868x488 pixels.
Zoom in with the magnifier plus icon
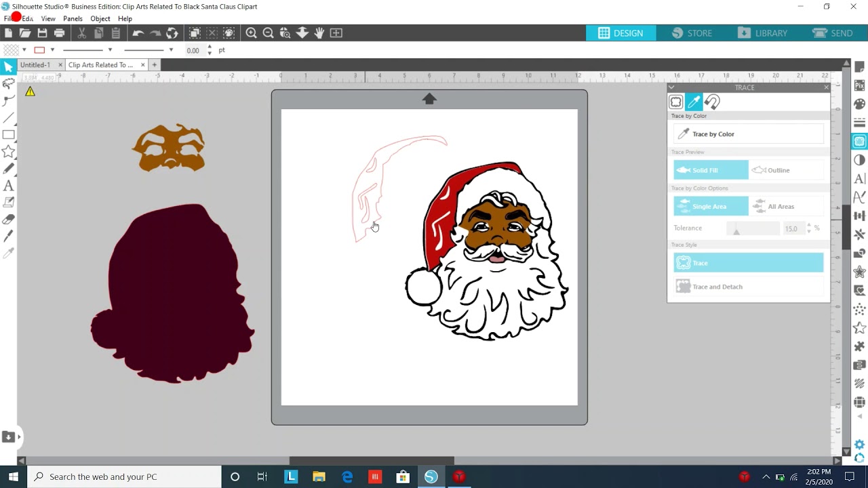pyautogui.click(x=251, y=33)
